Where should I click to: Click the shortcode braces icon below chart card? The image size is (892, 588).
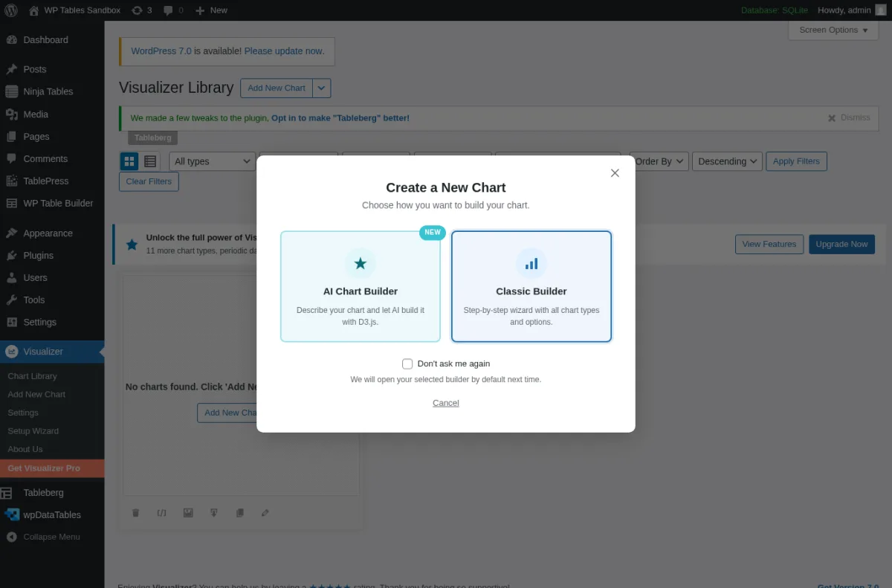[161, 513]
